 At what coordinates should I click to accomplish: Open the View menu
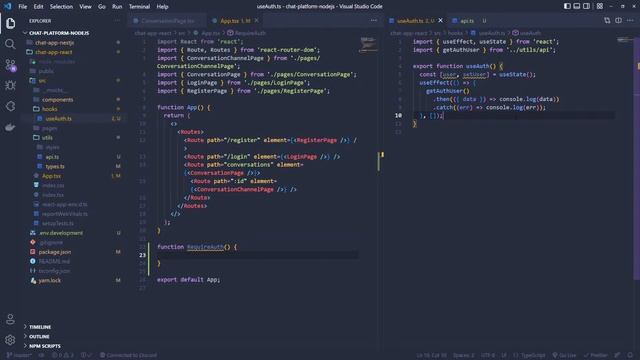pyautogui.click(x=85, y=7)
